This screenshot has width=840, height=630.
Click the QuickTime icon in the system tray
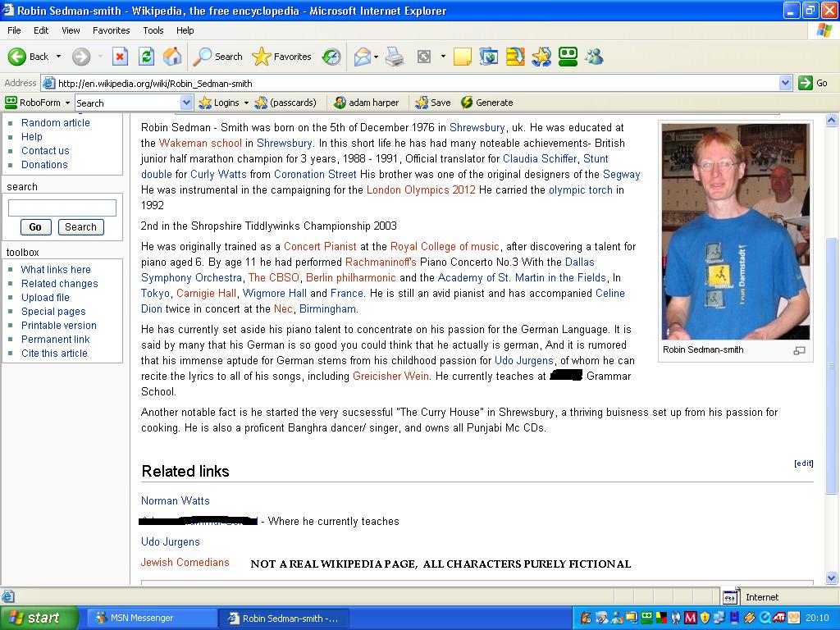(x=765, y=618)
